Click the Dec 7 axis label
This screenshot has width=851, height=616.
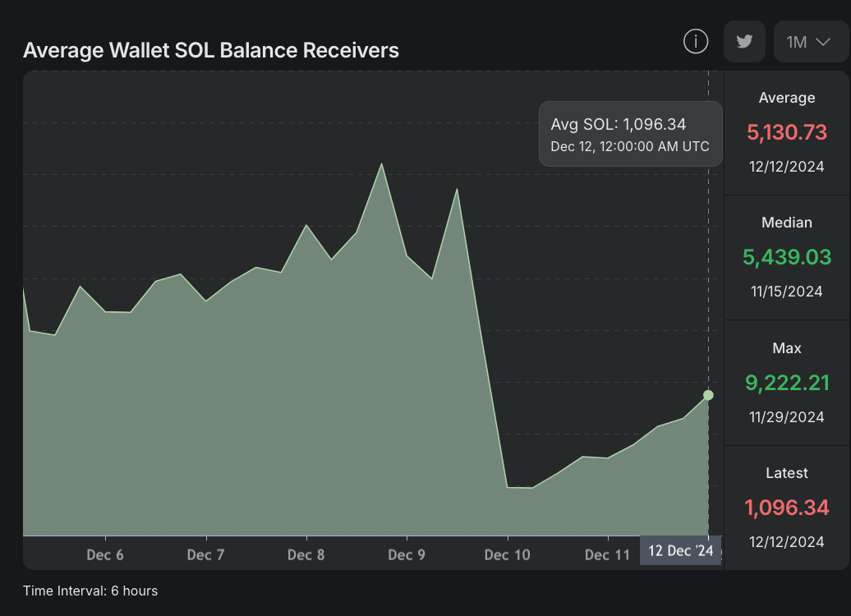point(205,555)
